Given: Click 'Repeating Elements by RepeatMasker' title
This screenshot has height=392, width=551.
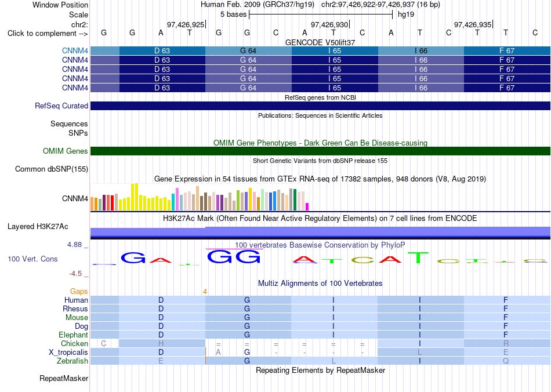Looking at the screenshot, I should coord(320,370).
